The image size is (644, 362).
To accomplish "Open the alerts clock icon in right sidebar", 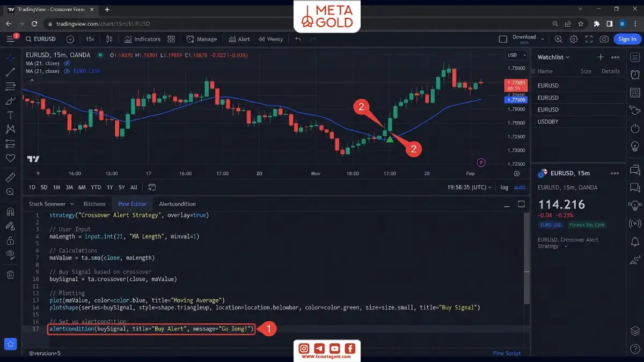I will [x=635, y=75].
